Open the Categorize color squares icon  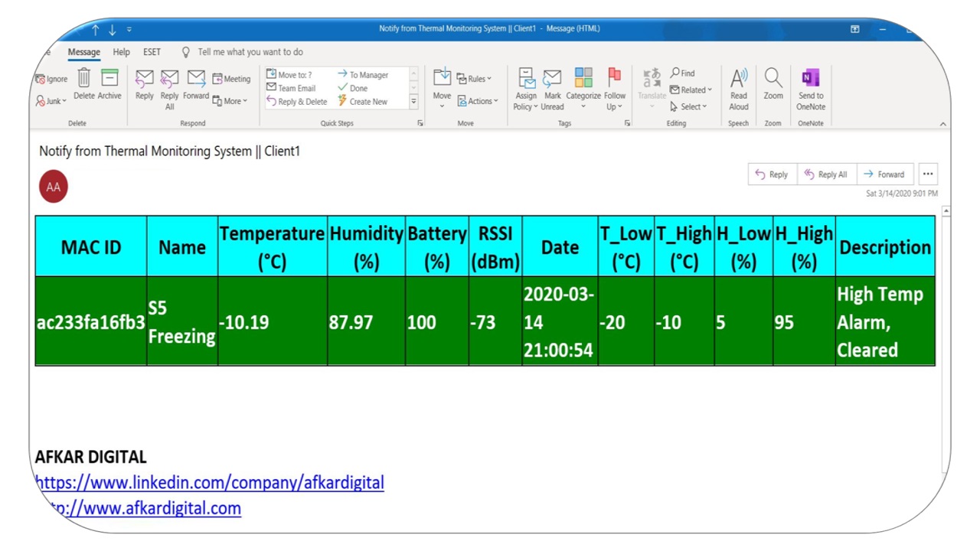tap(583, 78)
